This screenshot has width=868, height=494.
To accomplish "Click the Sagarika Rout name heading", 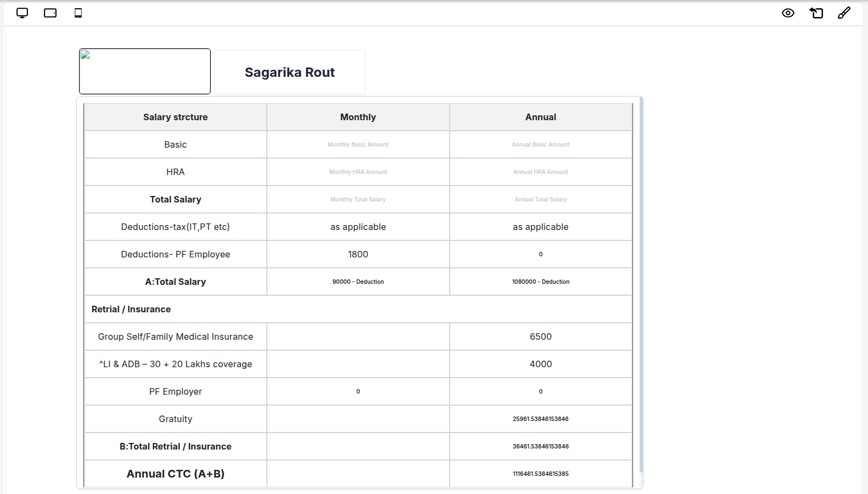I will [289, 72].
